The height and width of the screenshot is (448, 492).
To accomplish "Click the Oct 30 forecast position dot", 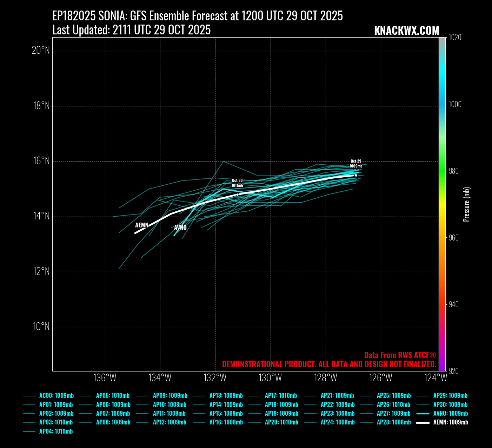I will point(237,195).
